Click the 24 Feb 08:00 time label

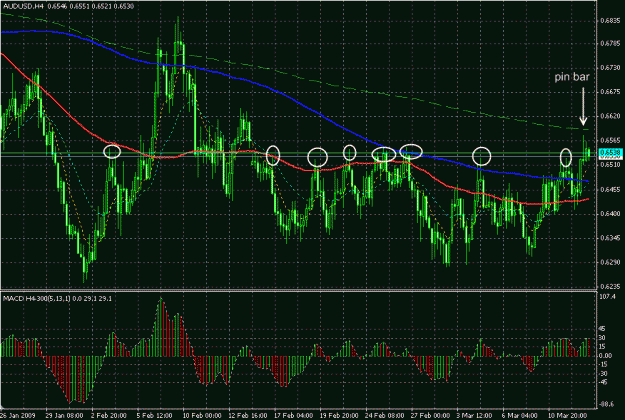point(385,416)
